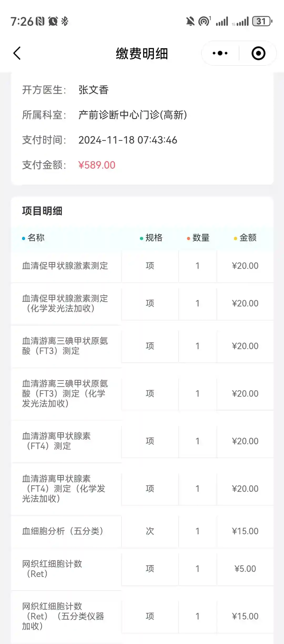Tap the battery indicator icon
The image size is (284, 644).
pyautogui.click(x=262, y=21)
